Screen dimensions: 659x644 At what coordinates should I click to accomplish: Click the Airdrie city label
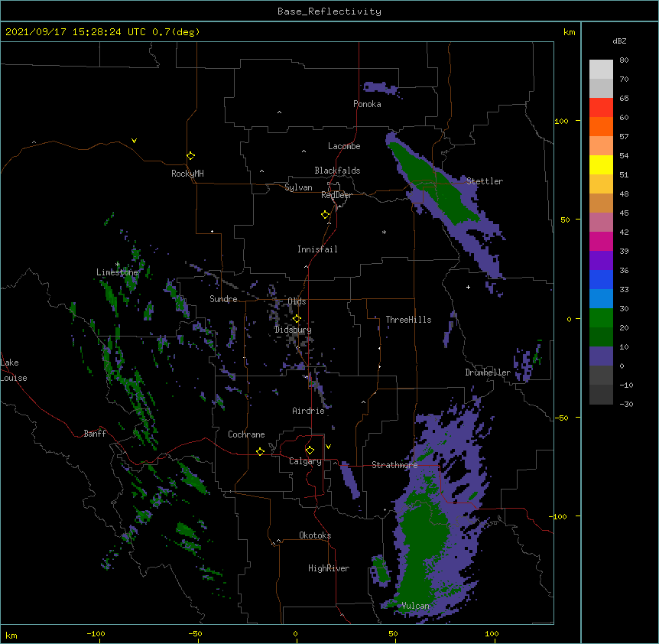(x=309, y=411)
